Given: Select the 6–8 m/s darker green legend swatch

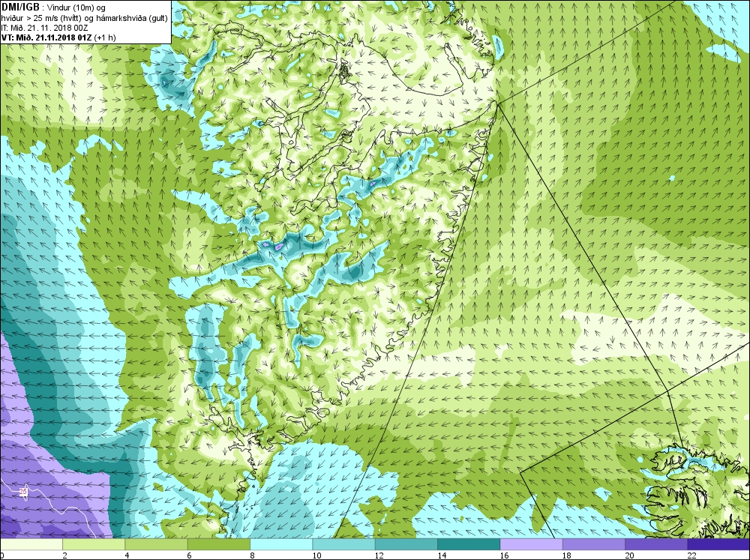Looking at the screenshot, I should [218, 545].
